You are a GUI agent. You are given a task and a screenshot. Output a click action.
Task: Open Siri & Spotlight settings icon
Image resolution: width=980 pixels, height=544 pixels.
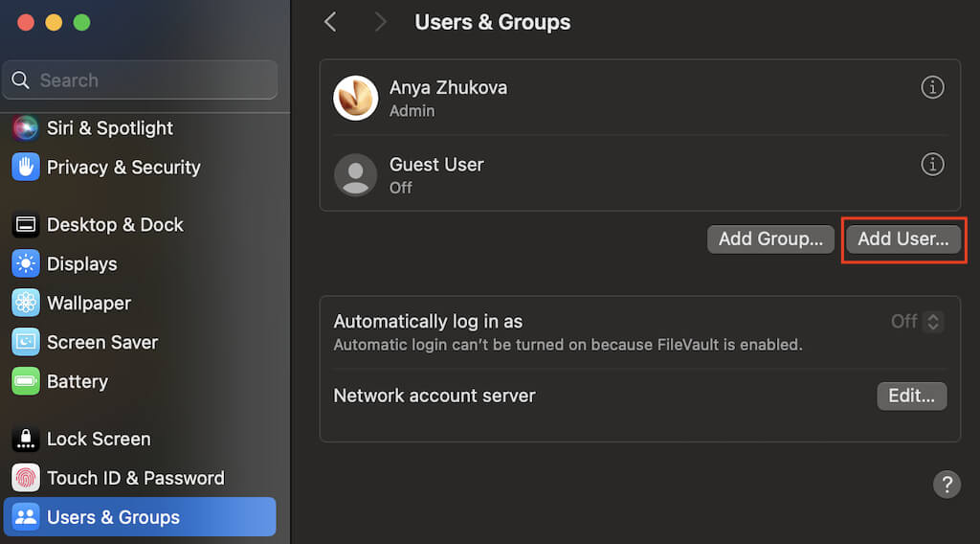tap(26, 127)
